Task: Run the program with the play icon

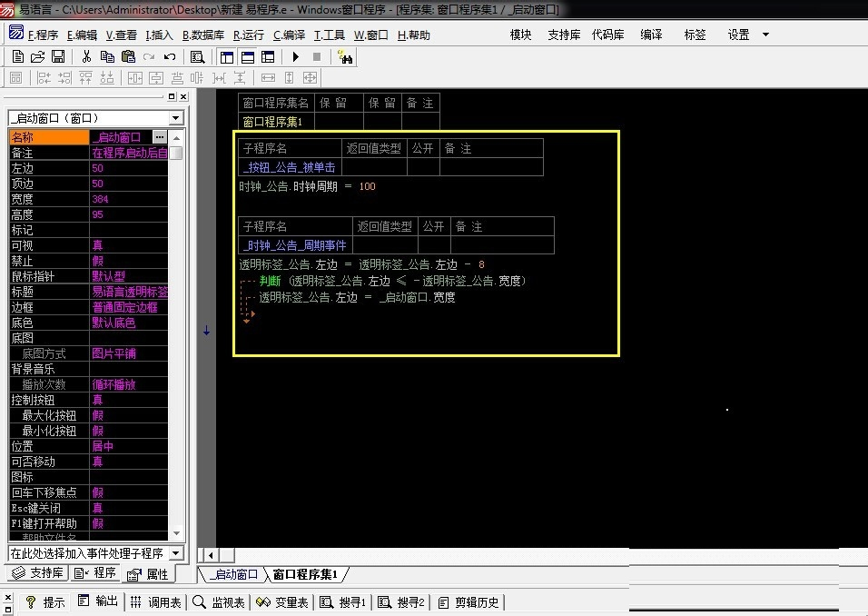Action: tap(295, 57)
